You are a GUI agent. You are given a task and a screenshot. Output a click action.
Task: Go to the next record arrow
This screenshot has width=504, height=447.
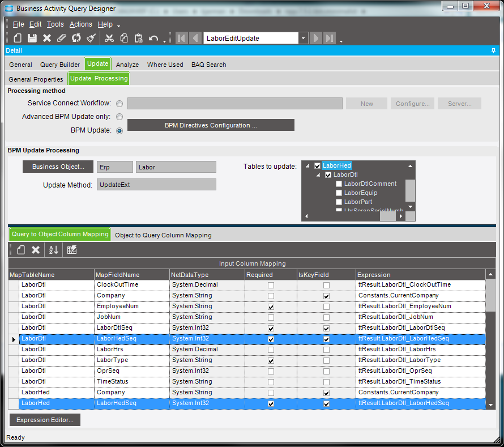tap(315, 39)
